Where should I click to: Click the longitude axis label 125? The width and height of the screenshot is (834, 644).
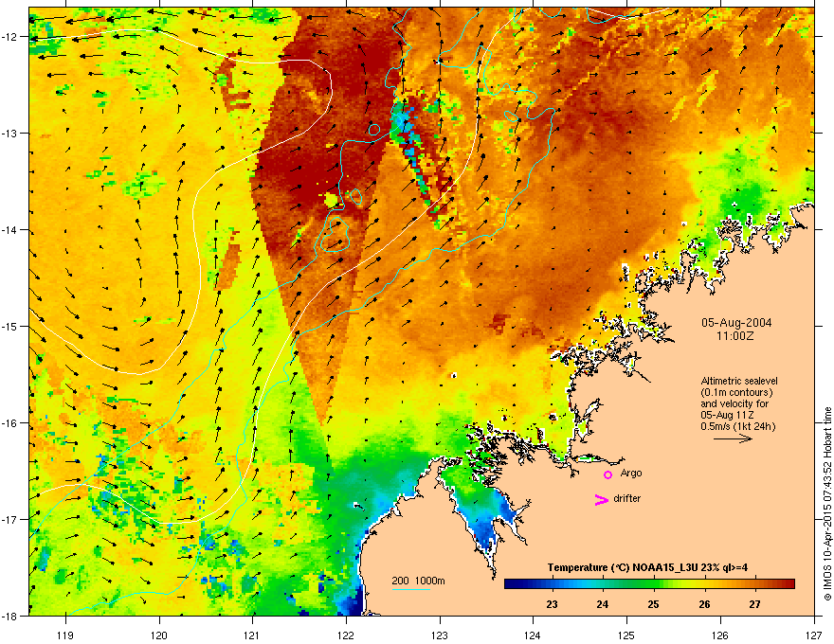click(626, 635)
